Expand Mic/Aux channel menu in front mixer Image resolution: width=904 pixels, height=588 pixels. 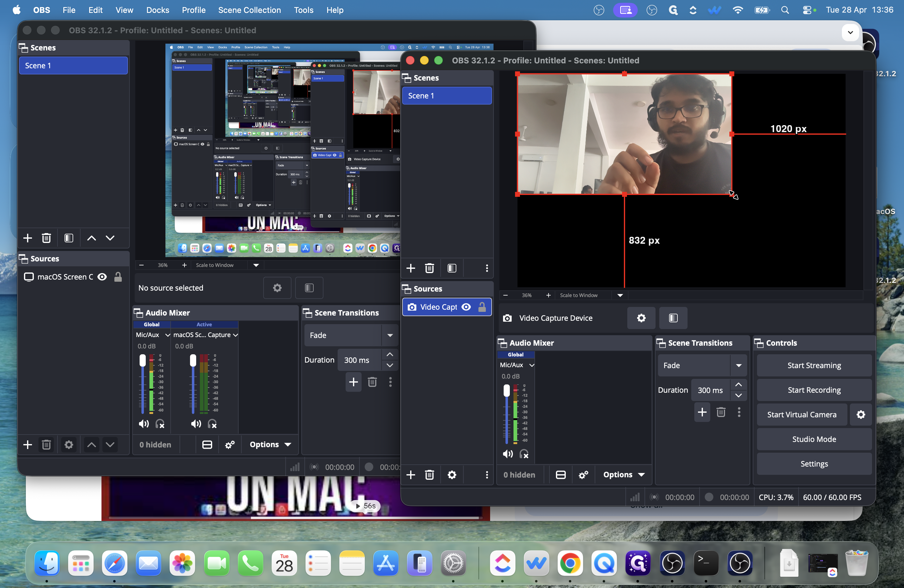531,365
